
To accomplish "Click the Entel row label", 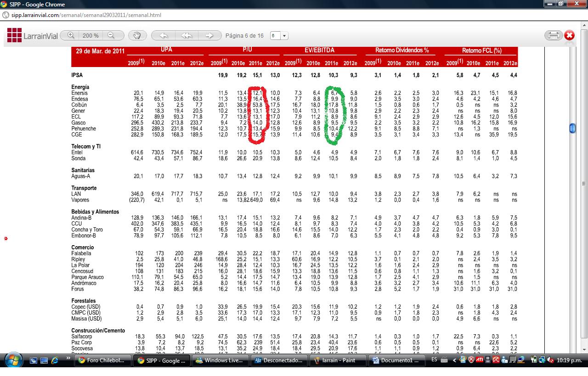I will coord(77,152).
